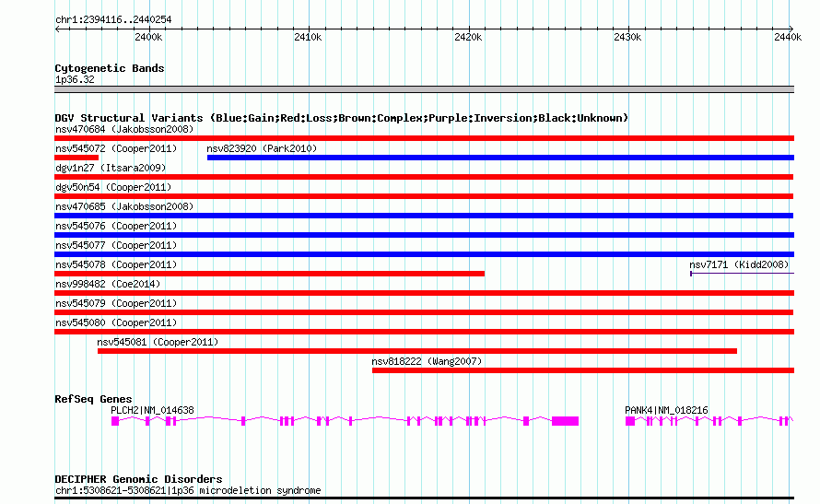
Task: Click the right arrowhead of the ruler
Action: click(x=791, y=29)
